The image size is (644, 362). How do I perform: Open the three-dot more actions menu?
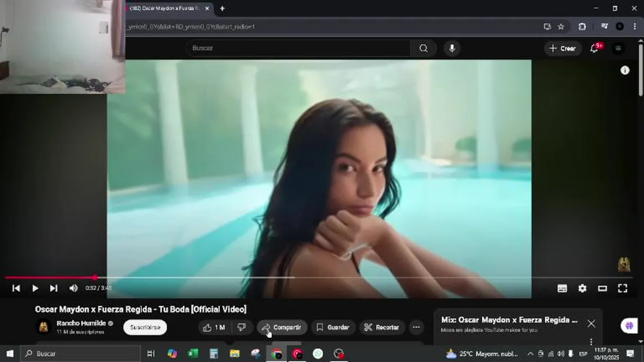tap(416, 327)
